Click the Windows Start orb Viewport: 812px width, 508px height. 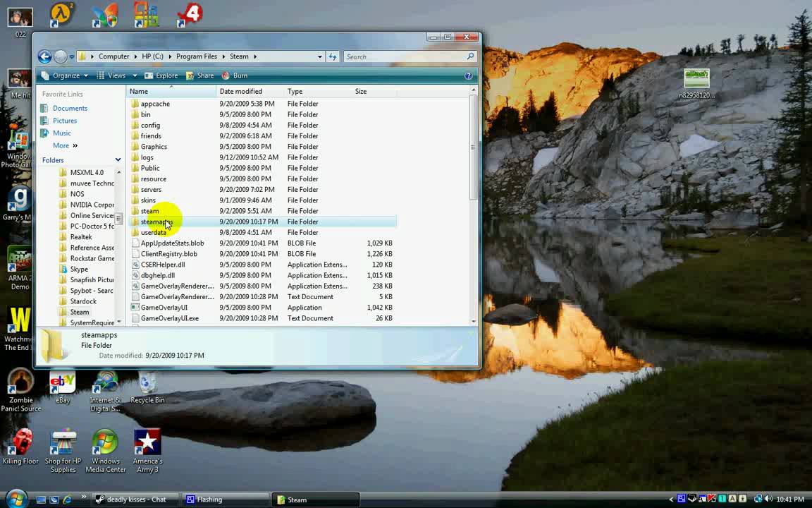pos(17,499)
